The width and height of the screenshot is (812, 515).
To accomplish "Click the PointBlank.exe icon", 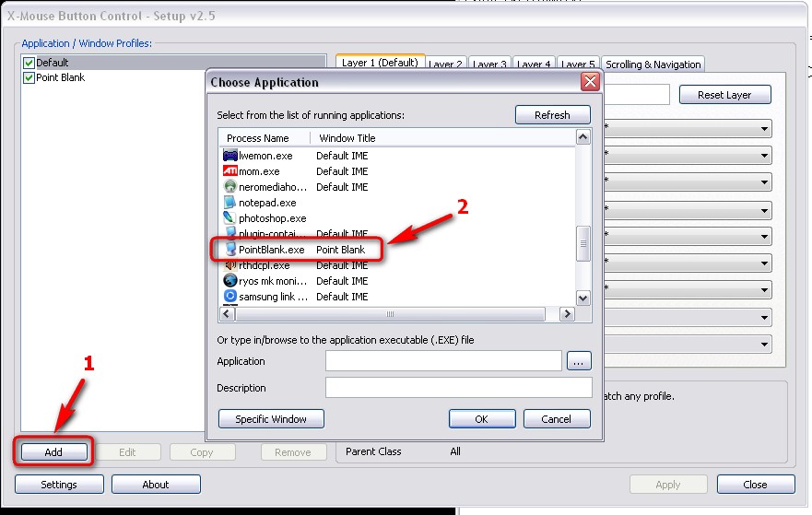I will click(230, 250).
